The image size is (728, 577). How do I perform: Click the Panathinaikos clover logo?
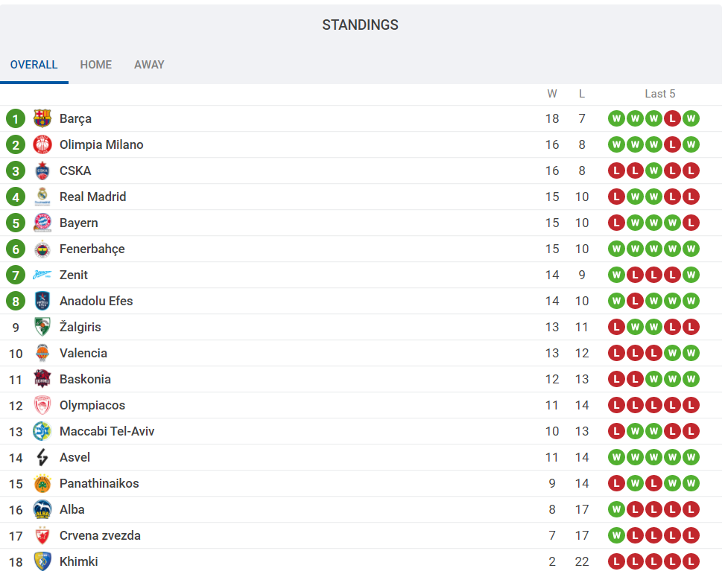click(42, 483)
